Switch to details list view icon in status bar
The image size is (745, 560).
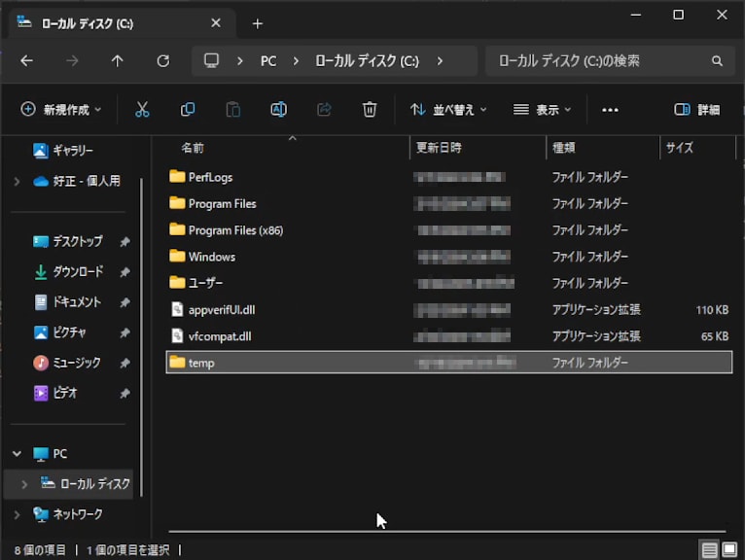point(709,550)
